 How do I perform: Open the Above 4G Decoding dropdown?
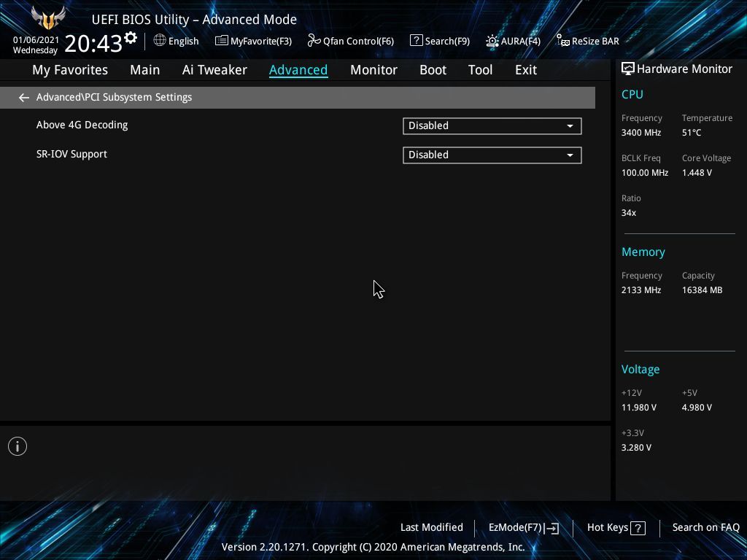coord(492,126)
